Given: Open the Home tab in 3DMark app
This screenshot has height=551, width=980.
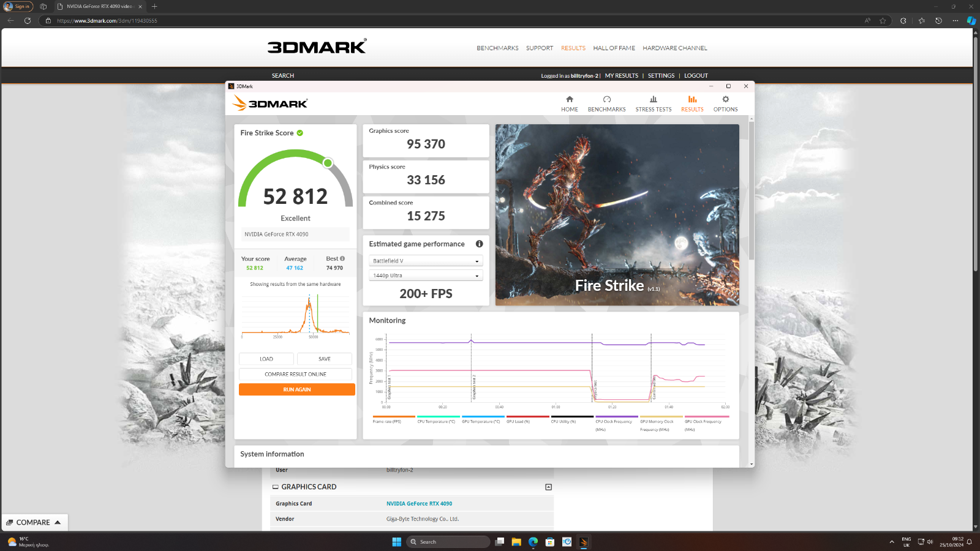Looking at the screenshot, I should 570,103.
